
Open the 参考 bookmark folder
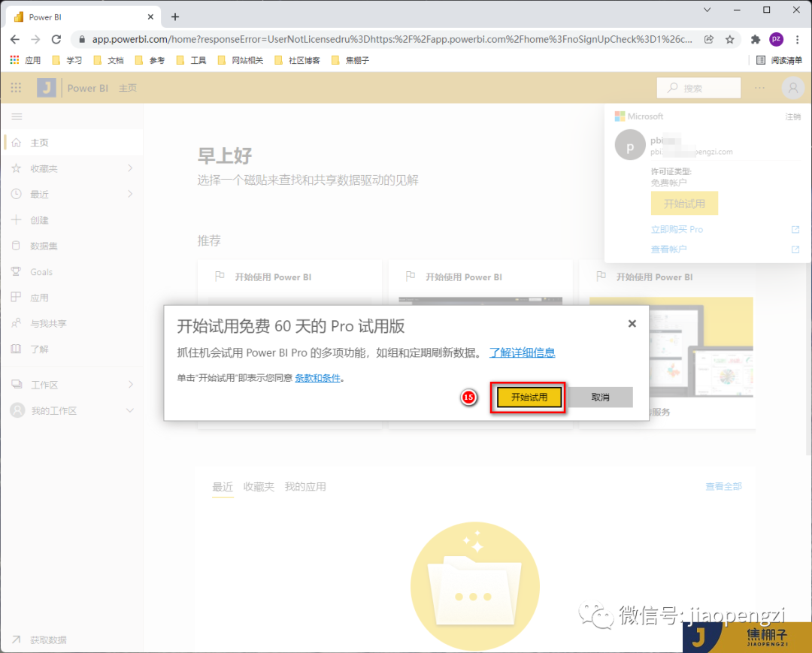point(150,61)
